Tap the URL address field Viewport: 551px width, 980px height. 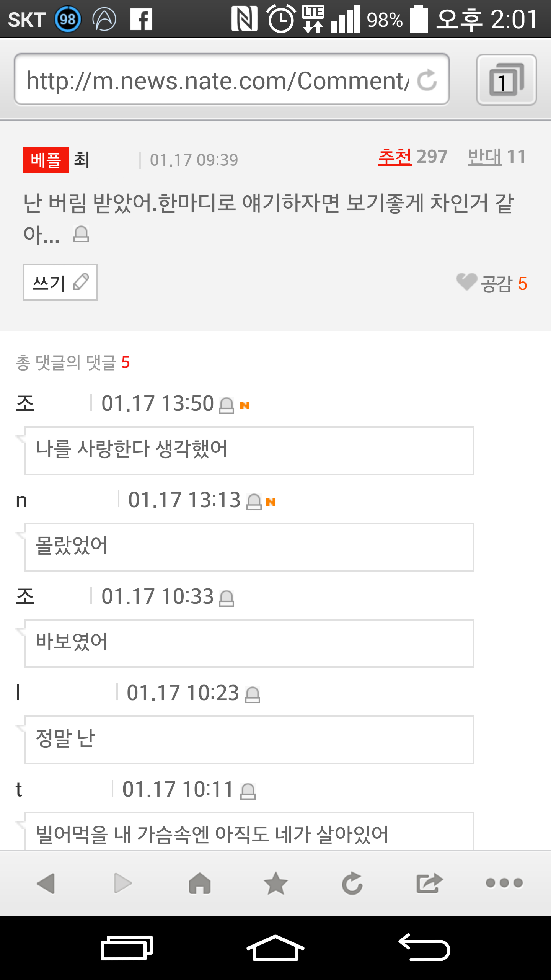[218, 80]
